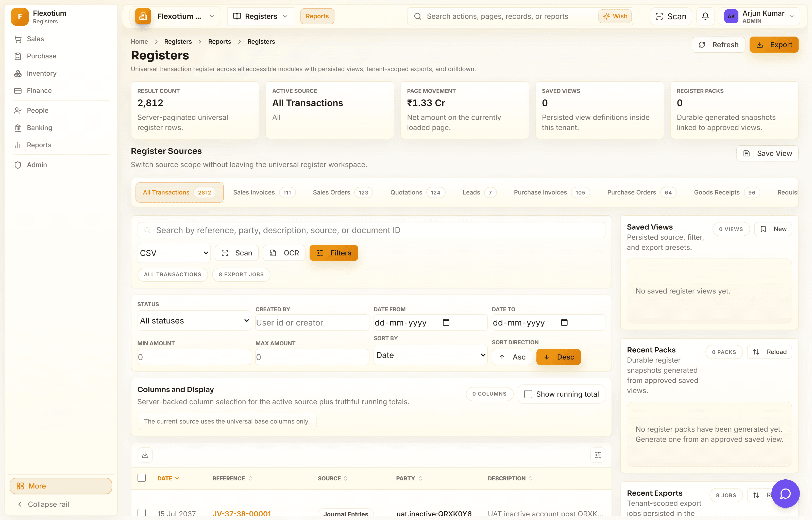
Task: Click the Save View button
Action: (767, 153)
